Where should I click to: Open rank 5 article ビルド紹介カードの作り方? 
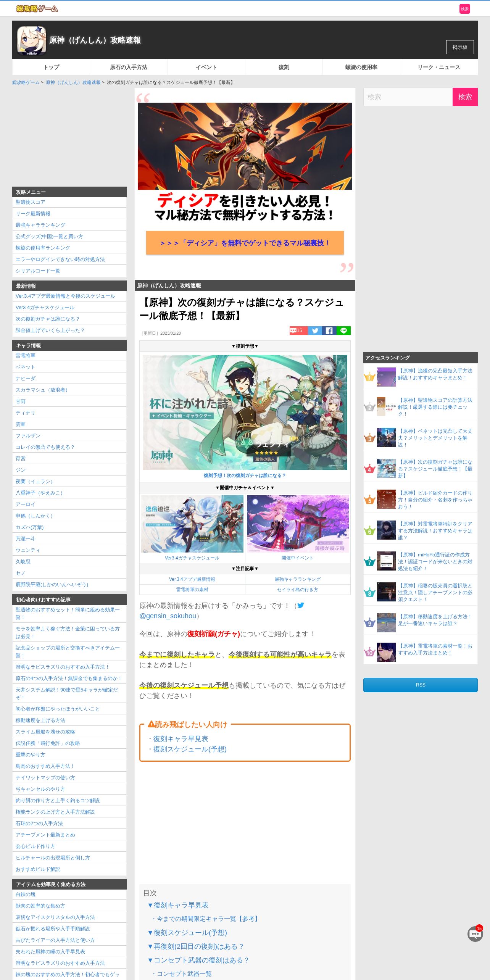pyautogui.click(x=435, y=500)
